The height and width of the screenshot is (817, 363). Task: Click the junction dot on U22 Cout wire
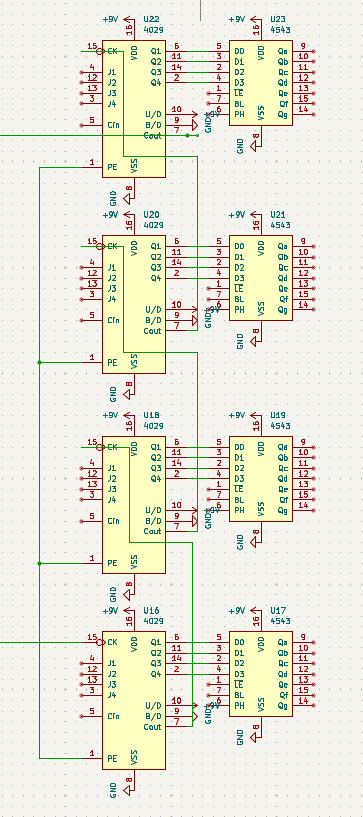[187, 135]
